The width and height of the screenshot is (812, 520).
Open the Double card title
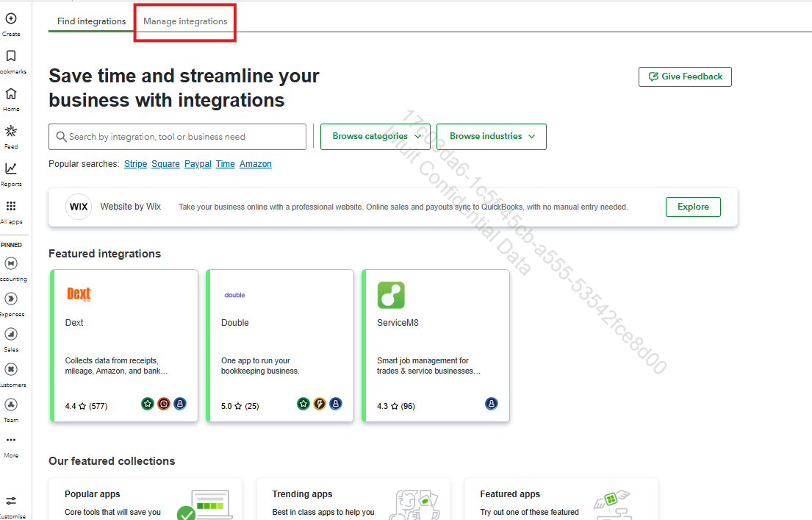coord(235,323)
